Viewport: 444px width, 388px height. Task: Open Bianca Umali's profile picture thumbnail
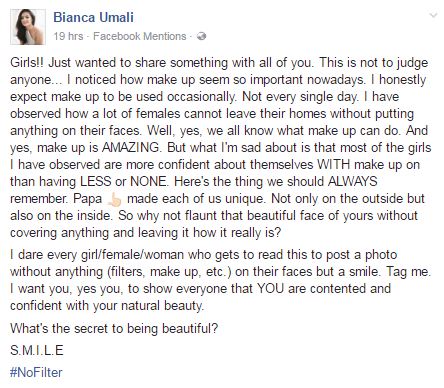28,27
